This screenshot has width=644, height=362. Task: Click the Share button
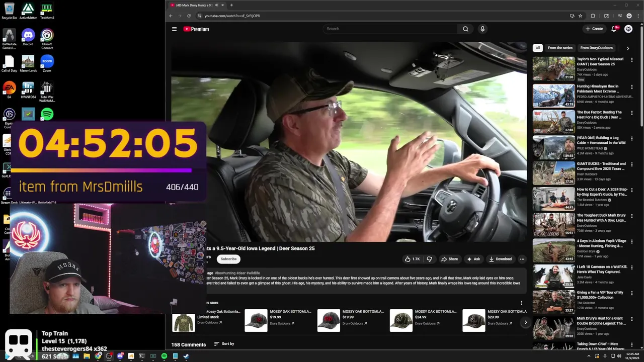[449, 259]
